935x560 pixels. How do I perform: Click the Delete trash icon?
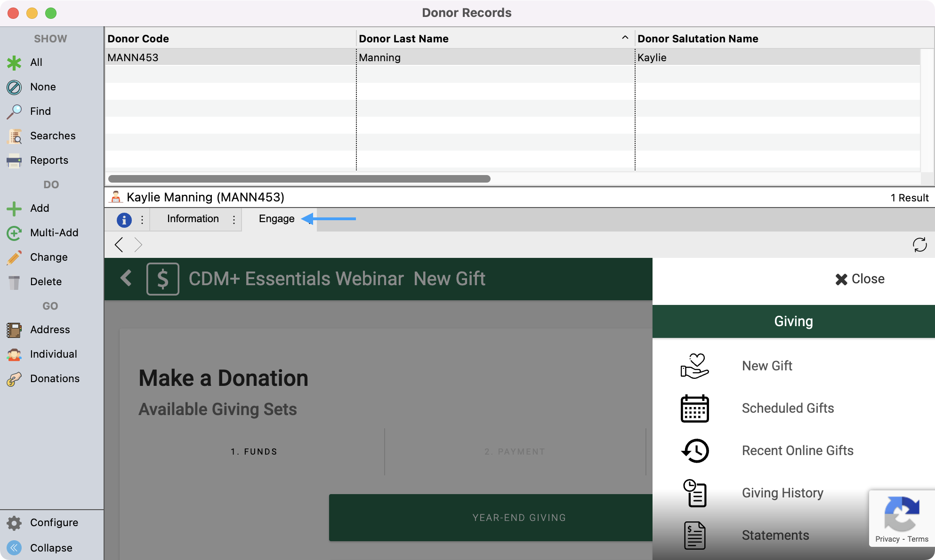pos(14,282)
